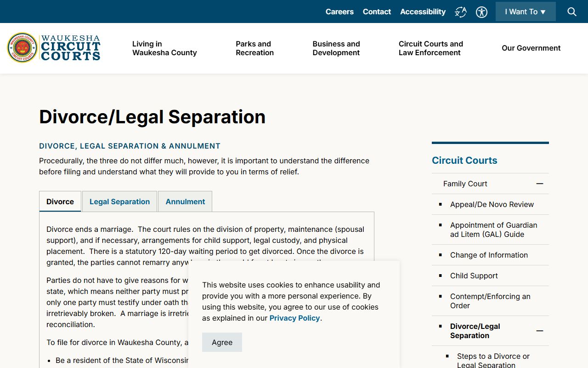Open Circuit Courts and Law Enforcement menu
Screen dimensions: 588x368
(431, 48)
